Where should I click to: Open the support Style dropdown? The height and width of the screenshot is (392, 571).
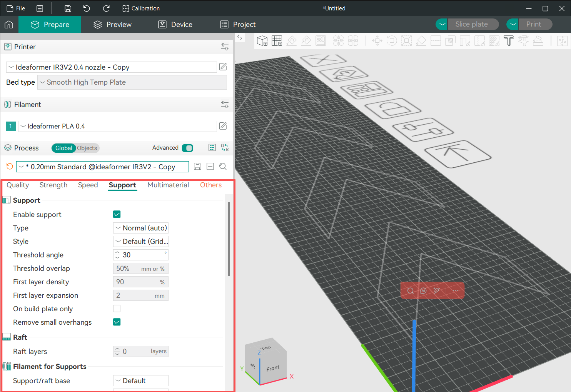click(x=141, y=242)
